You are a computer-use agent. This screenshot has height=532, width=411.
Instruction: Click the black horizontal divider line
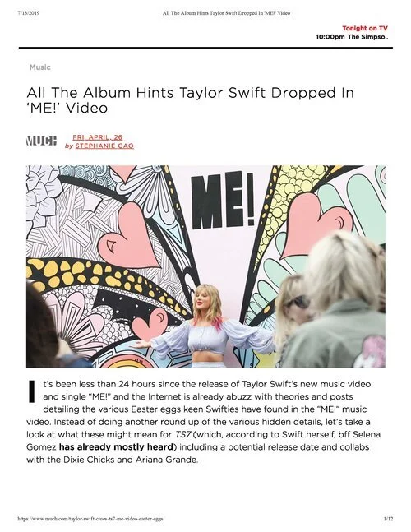[x=205, y=48]
